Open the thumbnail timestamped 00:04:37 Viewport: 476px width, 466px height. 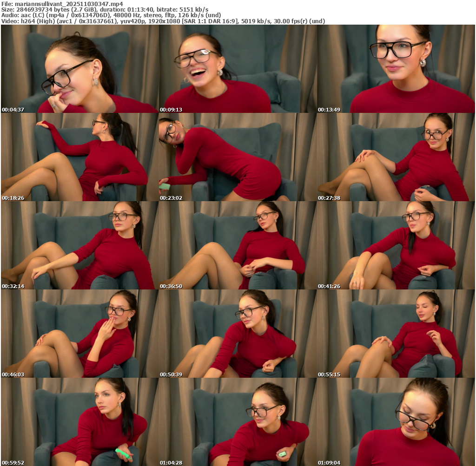pos(79,69)
